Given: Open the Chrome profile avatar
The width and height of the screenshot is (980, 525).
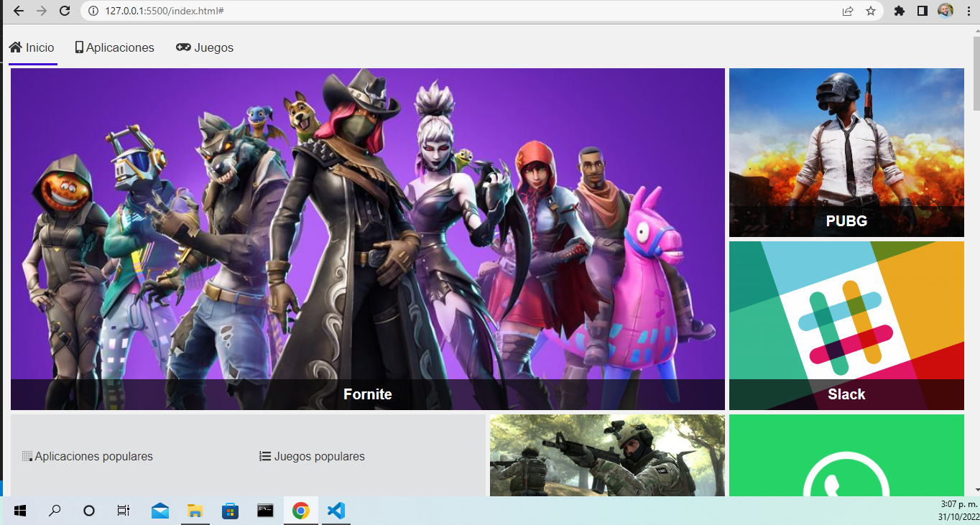Looking at the screenshot, I should [946, 11].
